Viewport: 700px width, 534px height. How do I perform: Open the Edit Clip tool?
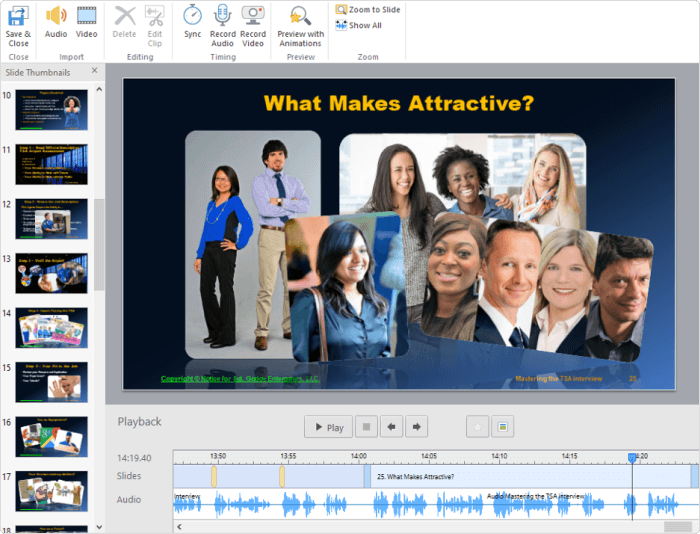154,26
